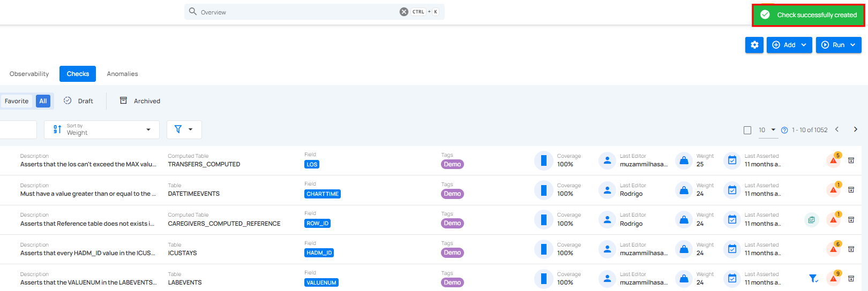Open the filter funnel dropdown
Viewport: 868px width, 291px height.
click(x=184, y=129)
